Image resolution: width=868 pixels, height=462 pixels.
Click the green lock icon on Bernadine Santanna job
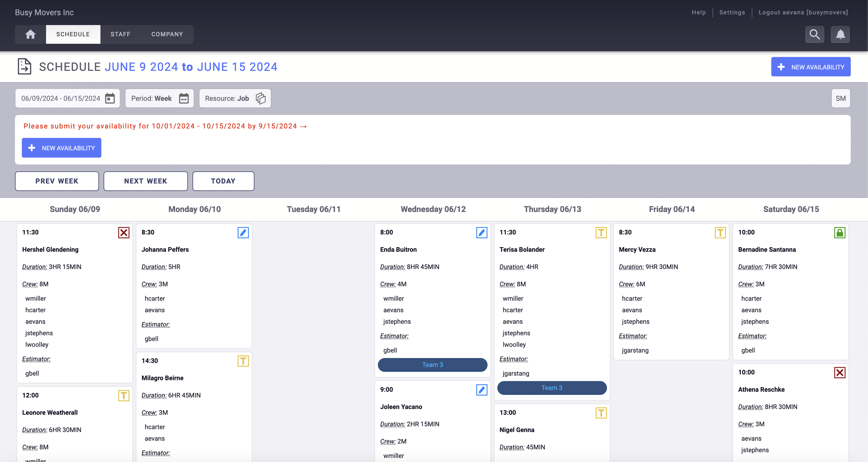point(839,232)
